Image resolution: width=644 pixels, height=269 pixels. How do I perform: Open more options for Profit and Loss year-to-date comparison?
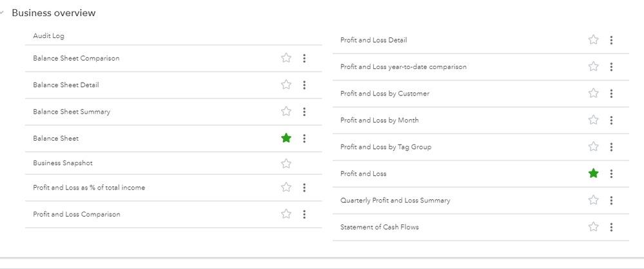point(611,66)
